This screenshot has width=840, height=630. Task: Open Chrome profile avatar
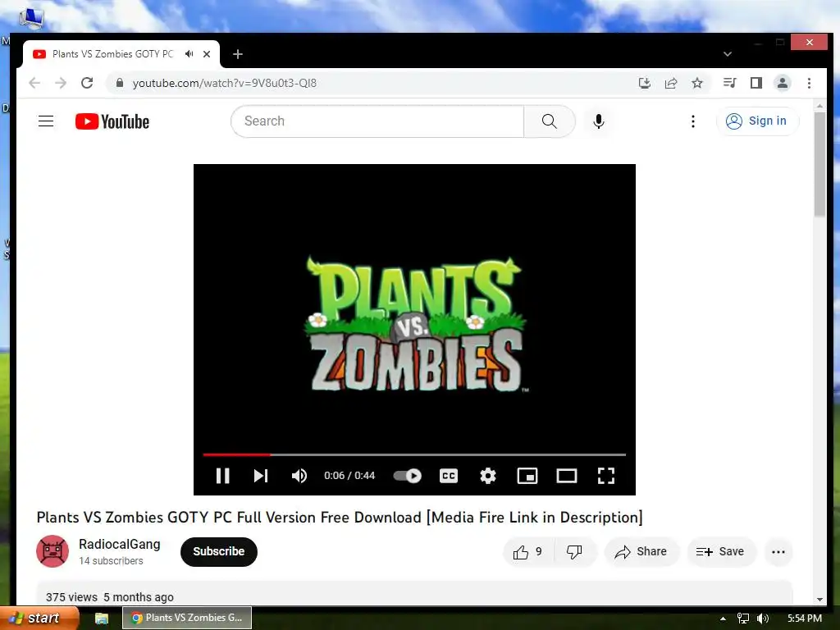coord(783,83)
